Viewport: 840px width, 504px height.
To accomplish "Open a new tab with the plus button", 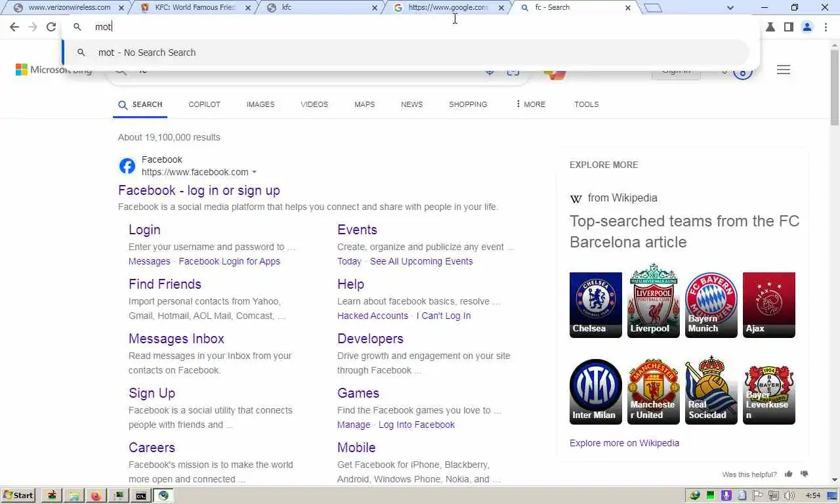I will pyautogui.click(x=653, y=8).
